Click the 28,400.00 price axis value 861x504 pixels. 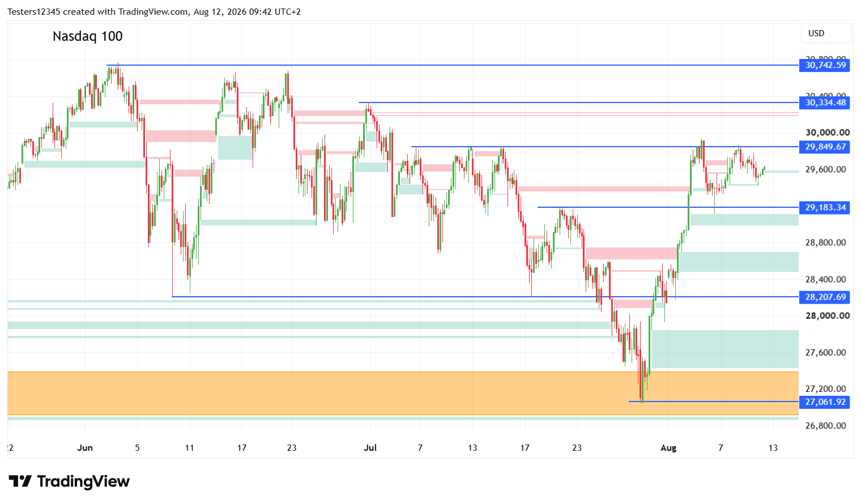point(826,279)
